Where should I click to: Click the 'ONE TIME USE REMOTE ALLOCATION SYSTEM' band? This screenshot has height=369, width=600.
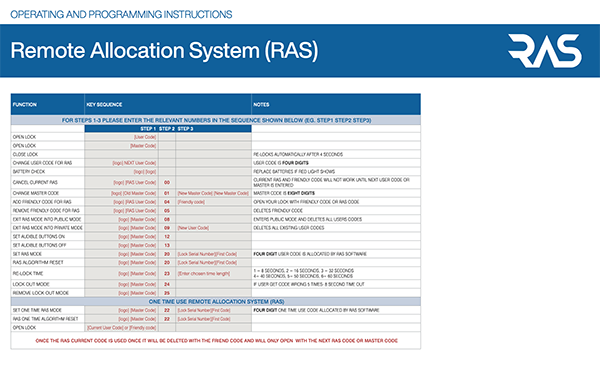click(x=216, y=302)
